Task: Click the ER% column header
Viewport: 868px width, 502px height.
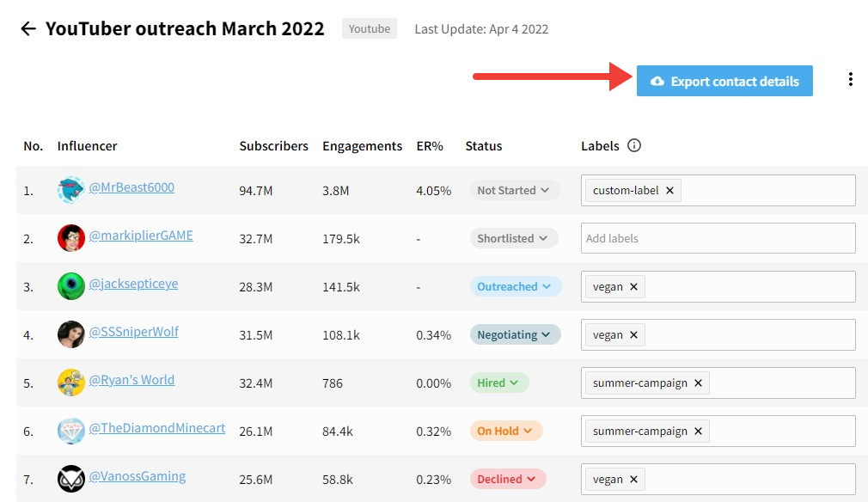Action: (x=430, y=146)
